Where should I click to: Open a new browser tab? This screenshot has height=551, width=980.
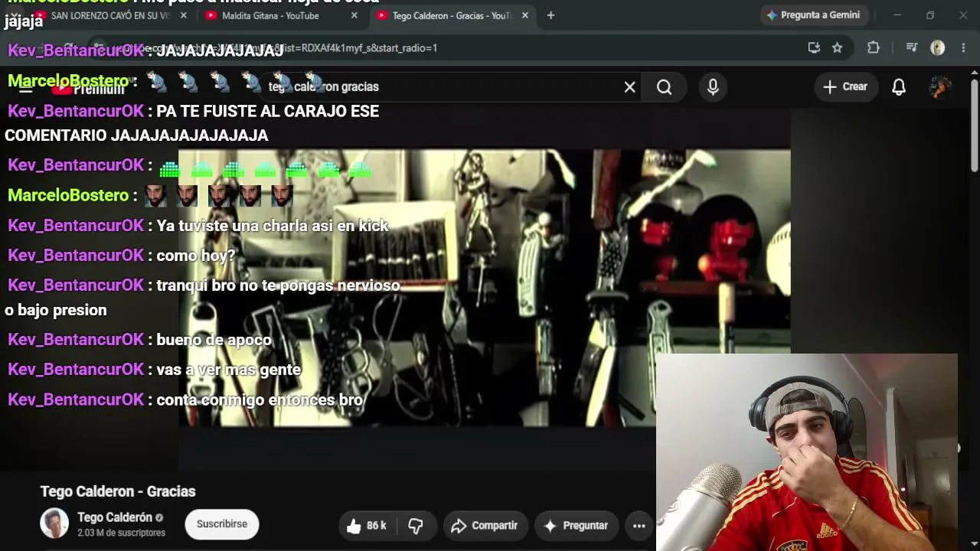point(550,15)
